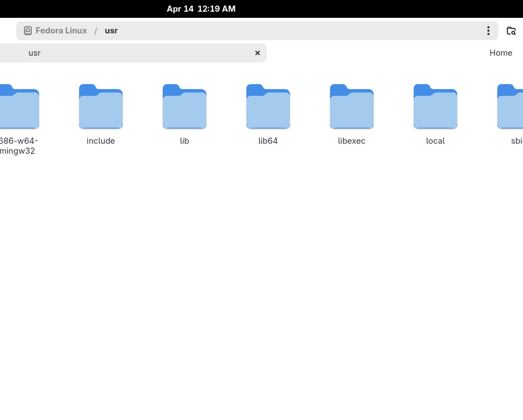523x420 pixels.
Task: Click the include folder name label
Action: point(101,141)
